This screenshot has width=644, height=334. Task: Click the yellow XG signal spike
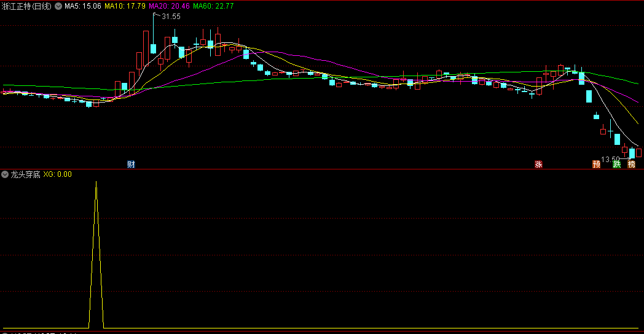tap(96, 254)
